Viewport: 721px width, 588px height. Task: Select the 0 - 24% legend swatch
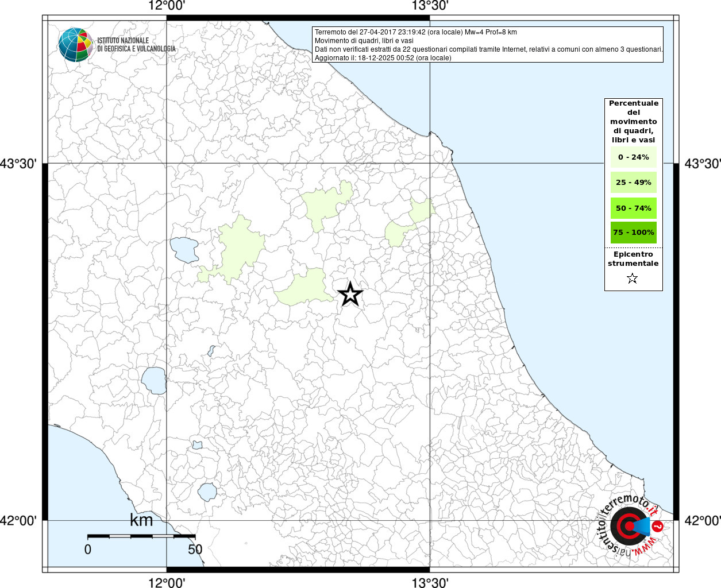(x=634, y=157)
